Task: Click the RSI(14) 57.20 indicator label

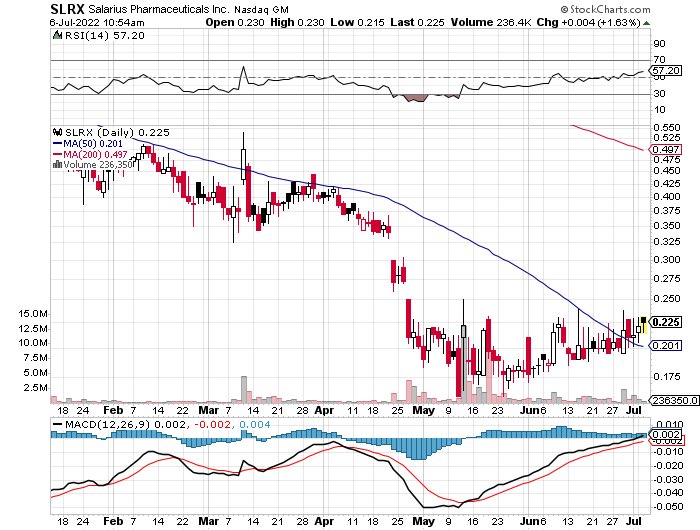Action: click(105, 35)
